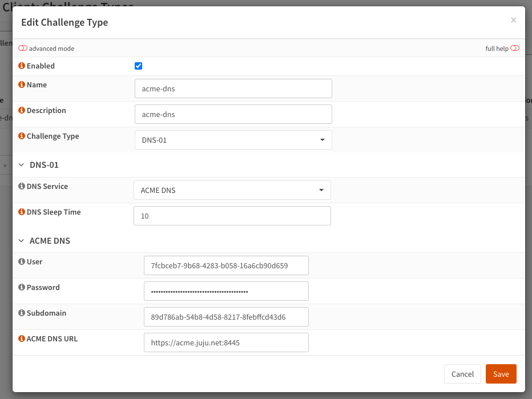The height and width of the screenshot is (399, 532).
Task: Collapse the DNS-01 section
Action: [21, 165]
